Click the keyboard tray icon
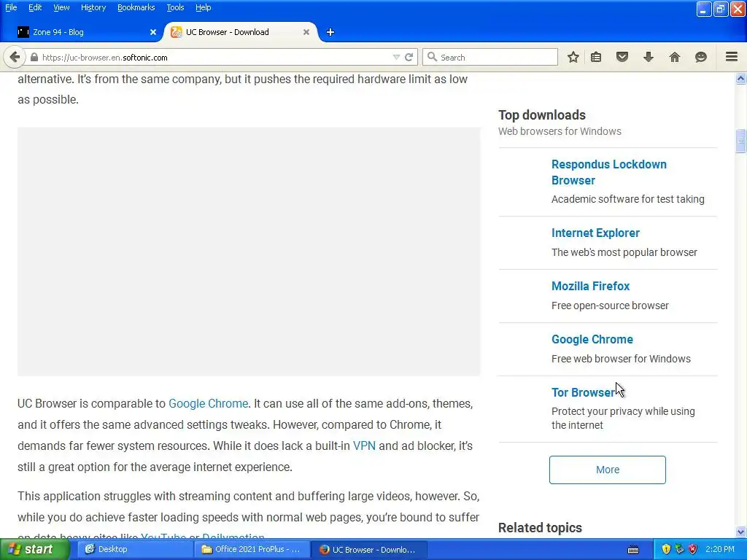This screenshot has width=747, height=560. point(633,550)
